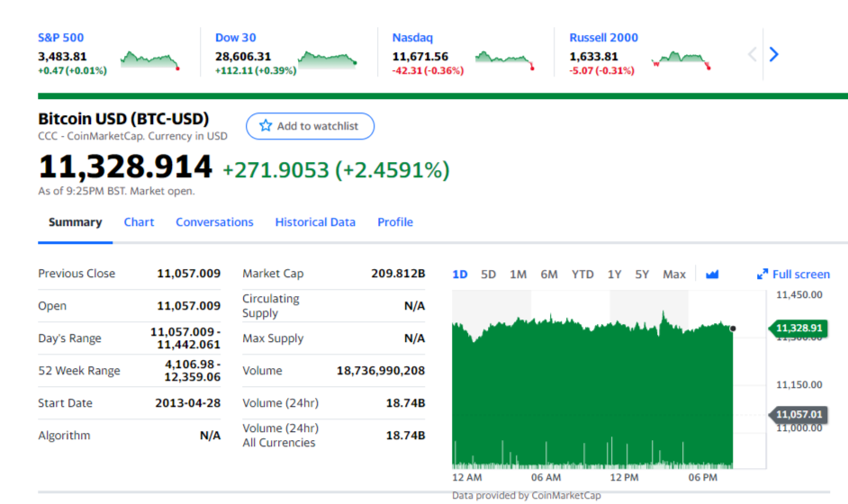Click the Circulating Supply label
Screen dimensions: 848x504
click(x=270, y=306)
